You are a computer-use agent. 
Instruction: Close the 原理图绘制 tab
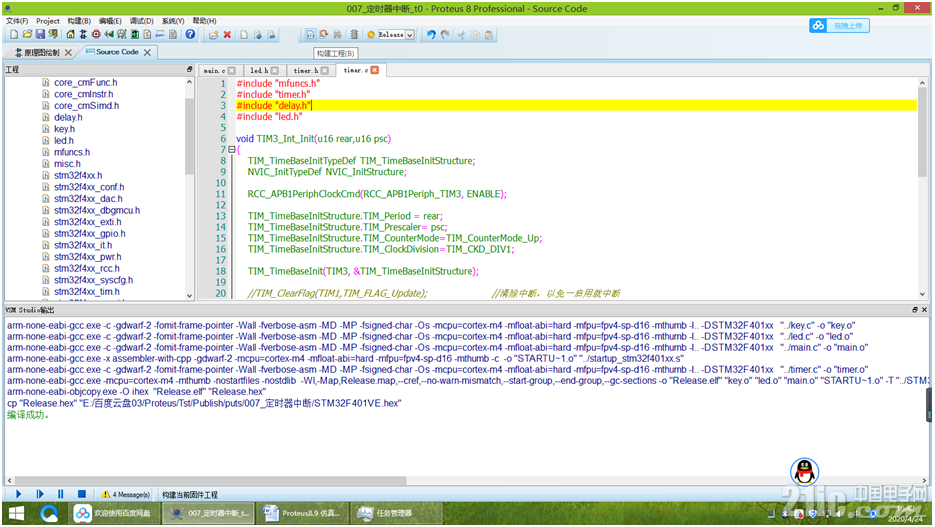(68, 52)
